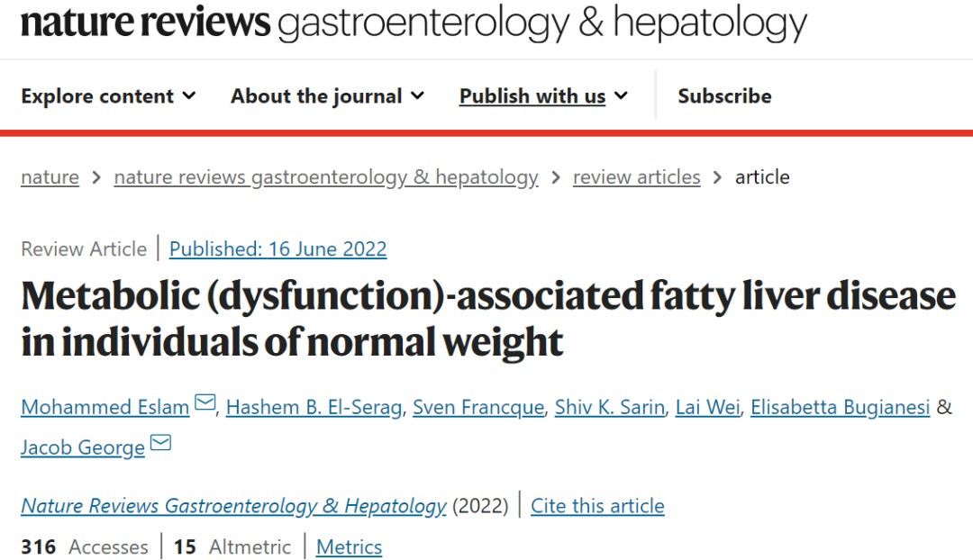Image resolution: width=973 pixels, height=560 pixels.
Task: Select author Sven Francque link
Action: 478,408
